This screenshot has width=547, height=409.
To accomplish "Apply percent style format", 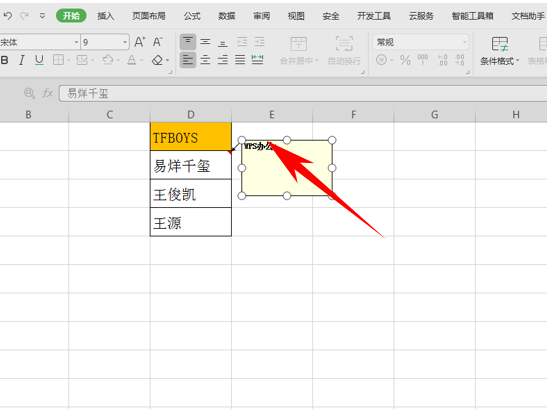I will tap(405, 60).
